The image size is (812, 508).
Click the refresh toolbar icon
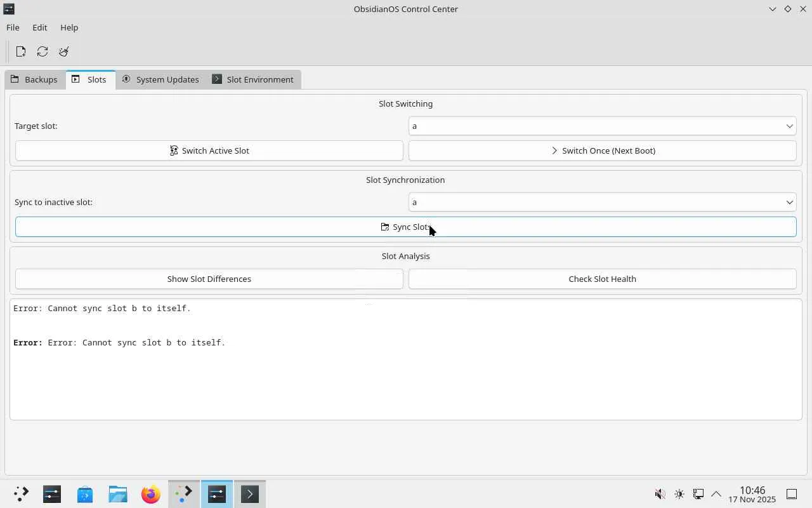point(43,51)
